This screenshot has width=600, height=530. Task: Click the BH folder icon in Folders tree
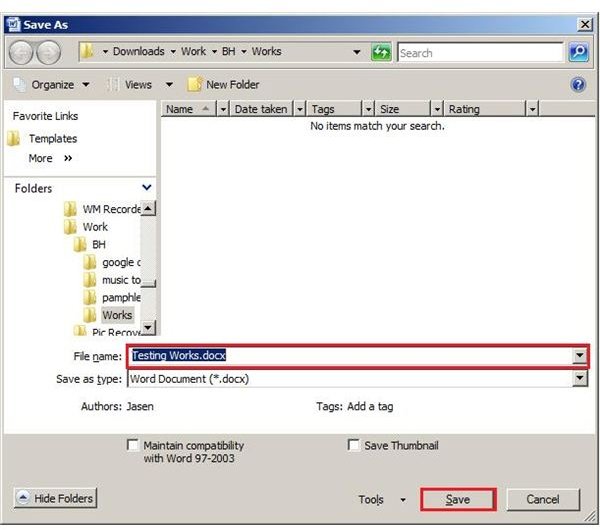pyautogui.click(x=80, y=244)
